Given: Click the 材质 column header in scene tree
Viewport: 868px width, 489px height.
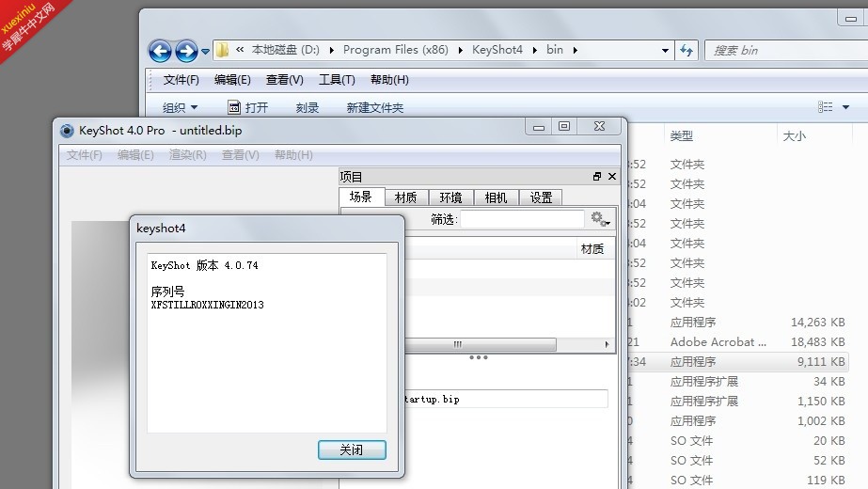Looking at the screenshot, I should (x=592, y=249).
